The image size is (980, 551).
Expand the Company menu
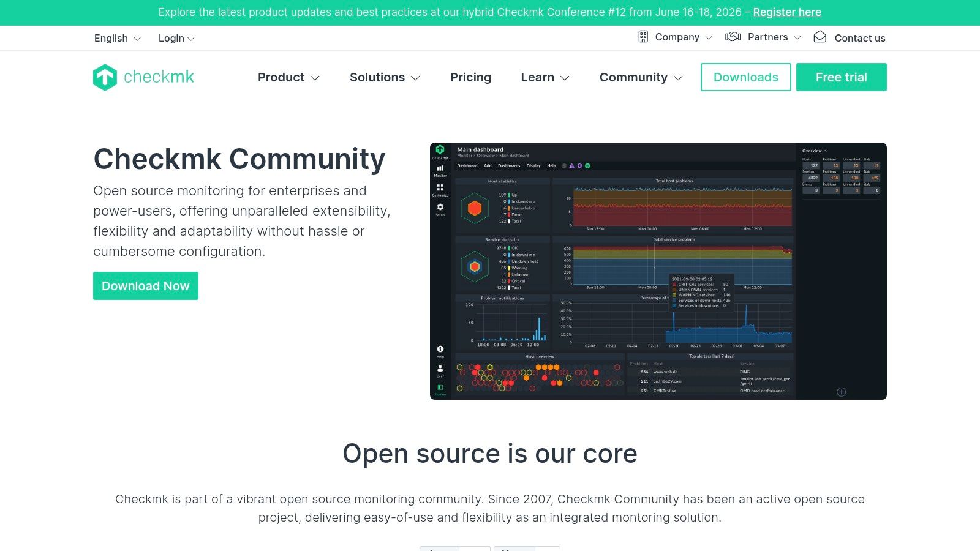(x=684, y=37)
